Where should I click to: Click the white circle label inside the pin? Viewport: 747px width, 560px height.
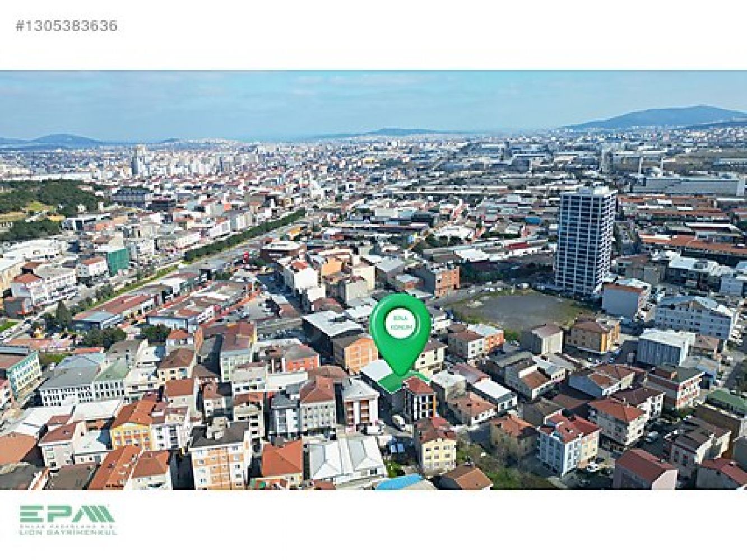(x=400, y=324)
